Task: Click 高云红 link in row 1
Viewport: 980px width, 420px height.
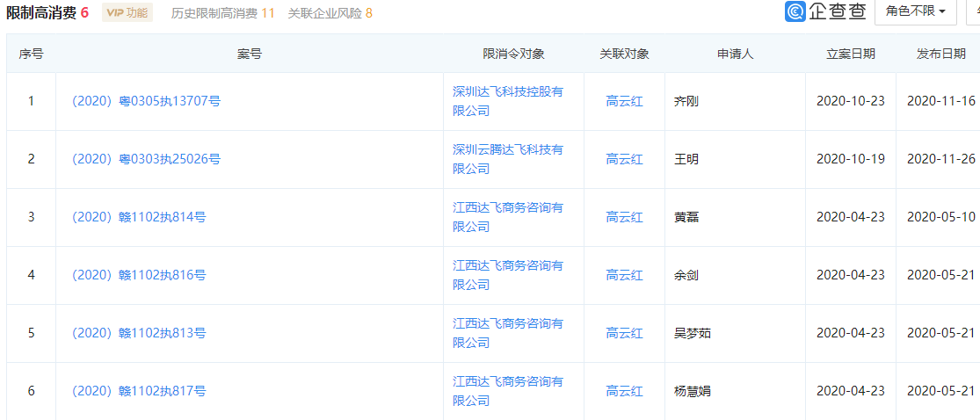Action: [x=624, y=101]
